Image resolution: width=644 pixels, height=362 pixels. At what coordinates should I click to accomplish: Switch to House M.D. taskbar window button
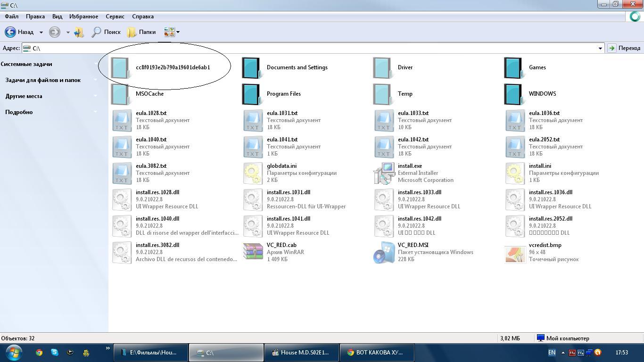click(302, 353)
